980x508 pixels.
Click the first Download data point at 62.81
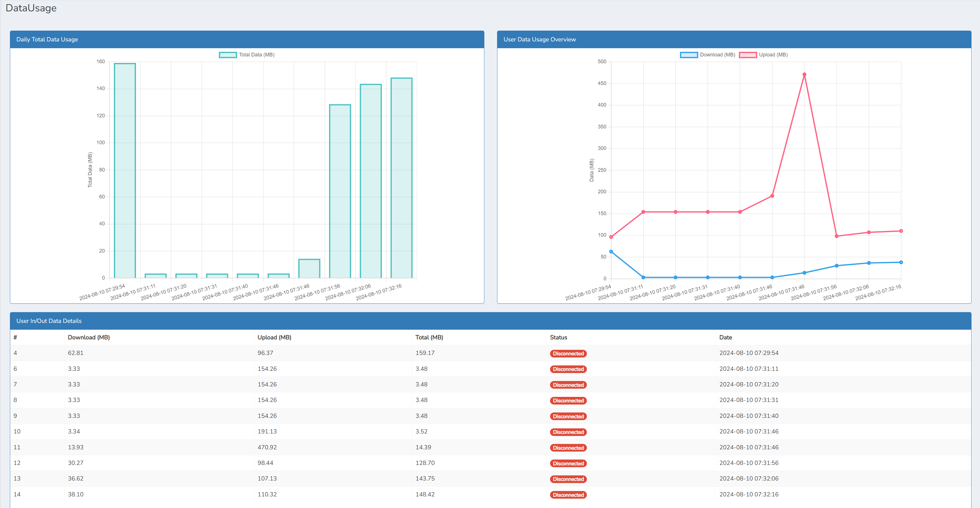[611, 252]
